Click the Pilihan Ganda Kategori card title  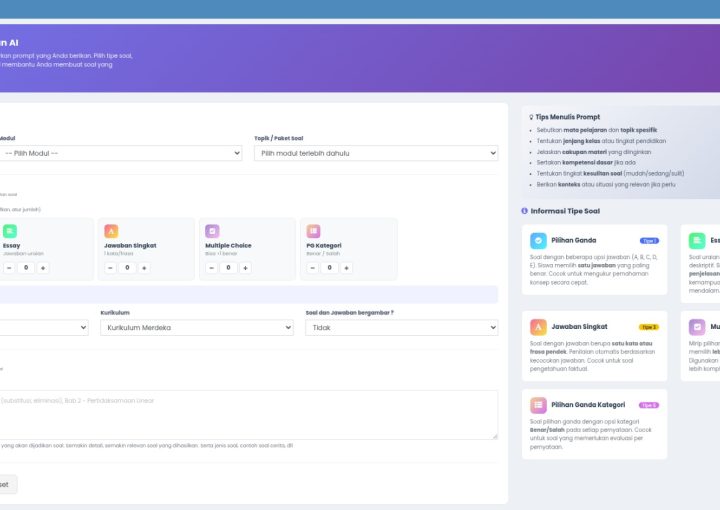(x=588, y=405)
